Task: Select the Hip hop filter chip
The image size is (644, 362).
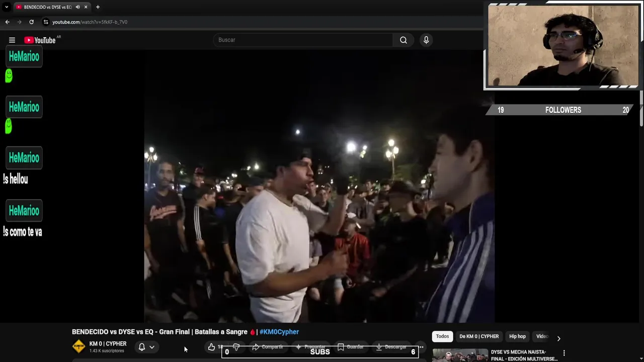Action: pyautogui.click(x=517, y=336)
